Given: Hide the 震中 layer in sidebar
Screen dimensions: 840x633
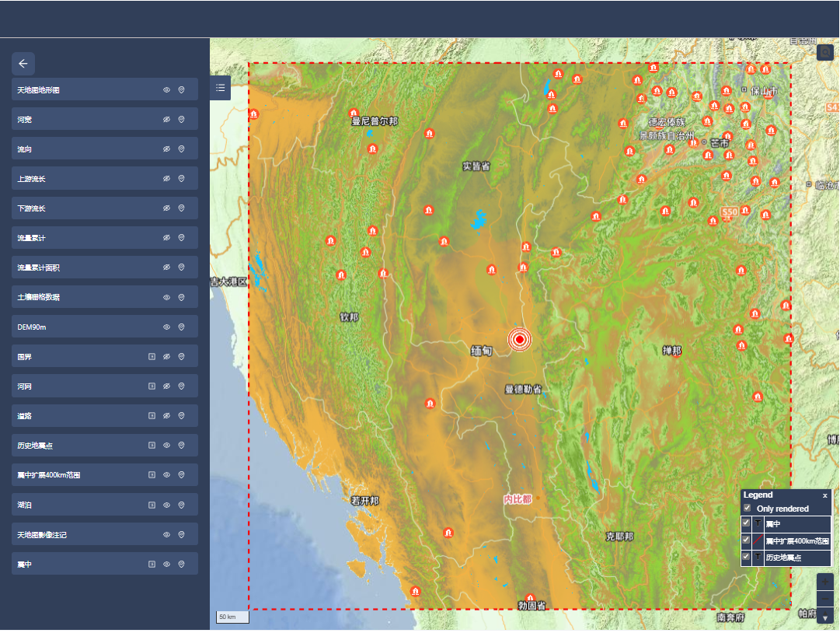Looking at the screenshot, I should [166, 564].
